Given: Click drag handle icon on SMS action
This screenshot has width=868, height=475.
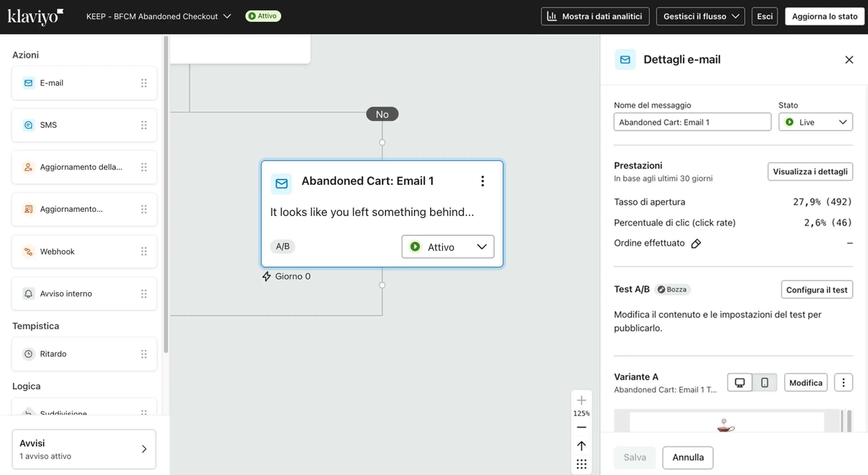Looking at the screenshot, I should 144,125.
